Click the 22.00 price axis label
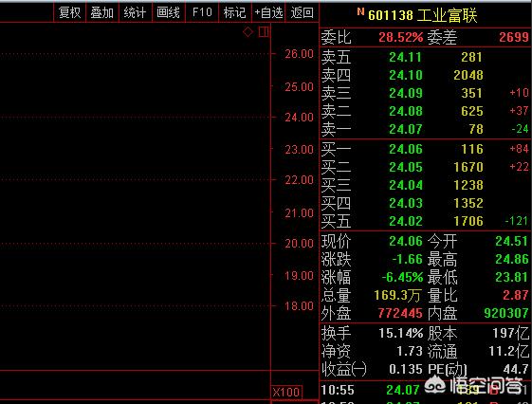The height and width of the screenshot is (404, 532). pyautogui.click(x=299, y=180)
